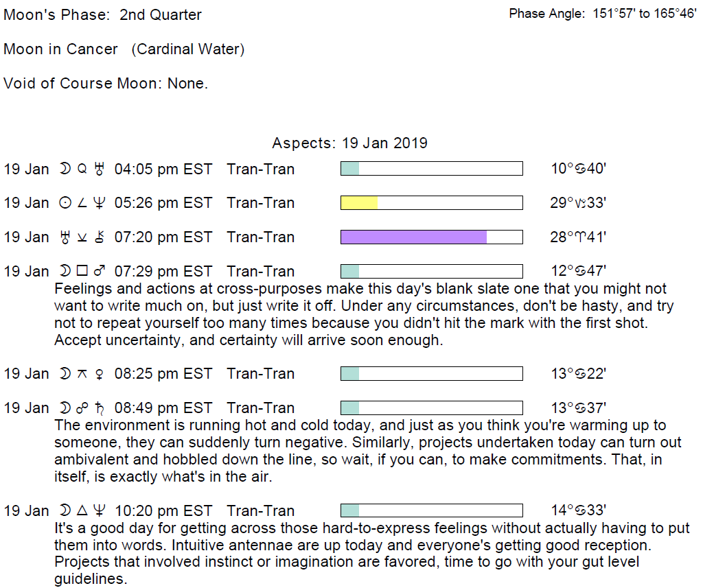The width and height of the screenshot is (703, 588).
Task: Click the teal bar for the 10:20 pm aspect
Action: [x=350, y=510]
